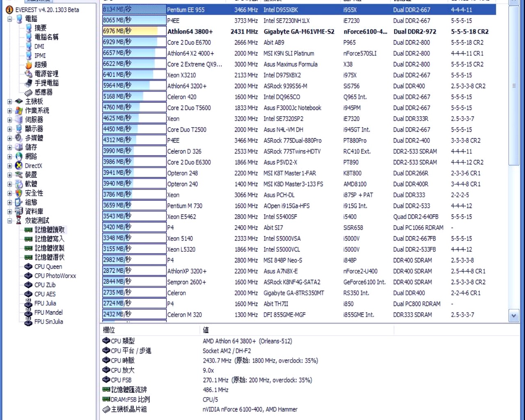Viewport: 525px width, 420px height.
Task: Select the Athlon64 3800+ highlighted result row
Action: (299, 31)
